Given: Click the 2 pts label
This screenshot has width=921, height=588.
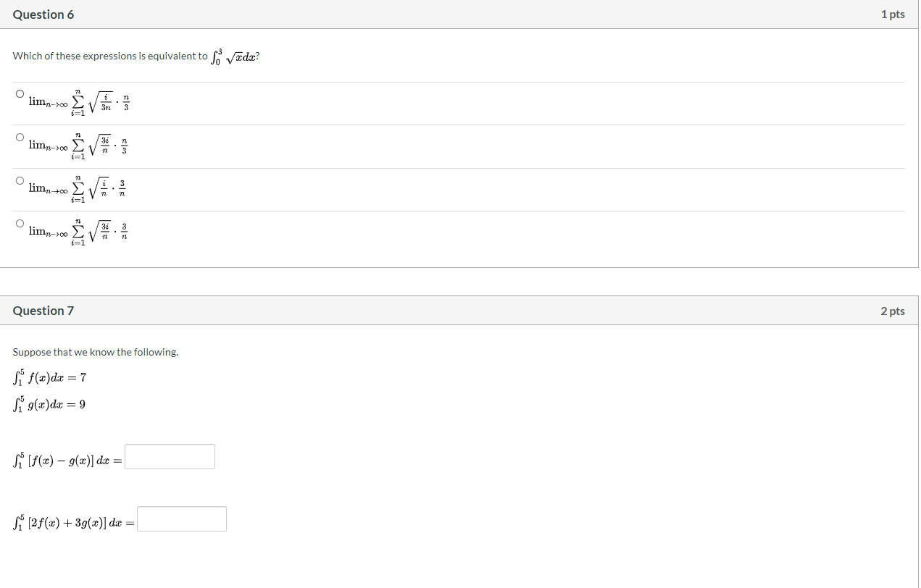Looking at the screenshot, I should click(x=893, y=311).
